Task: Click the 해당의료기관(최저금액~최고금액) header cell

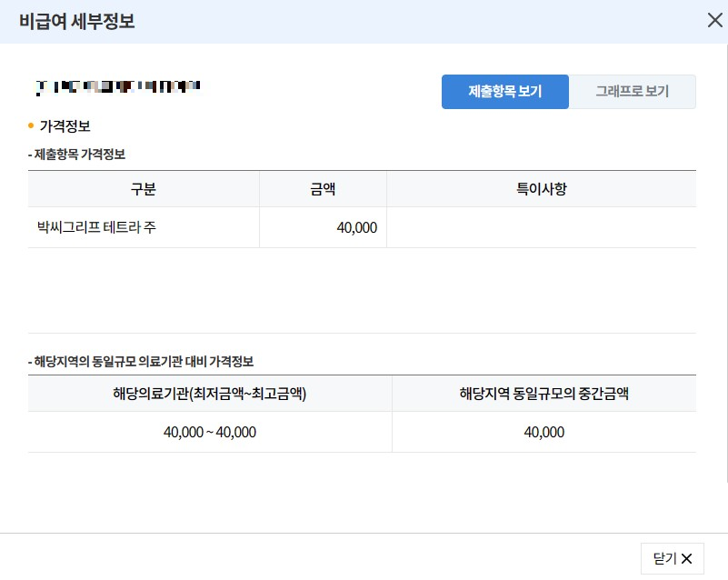Action: click(x=208, y=394)
